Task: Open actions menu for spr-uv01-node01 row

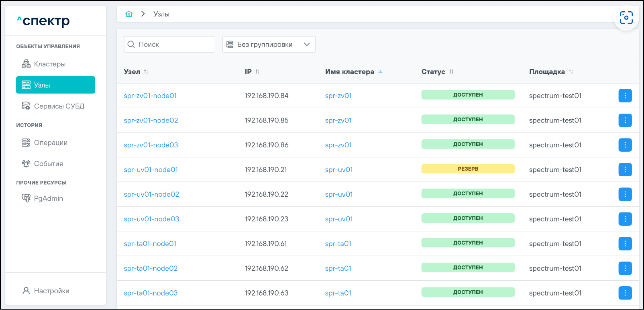Action: click(x=625, y=169)
